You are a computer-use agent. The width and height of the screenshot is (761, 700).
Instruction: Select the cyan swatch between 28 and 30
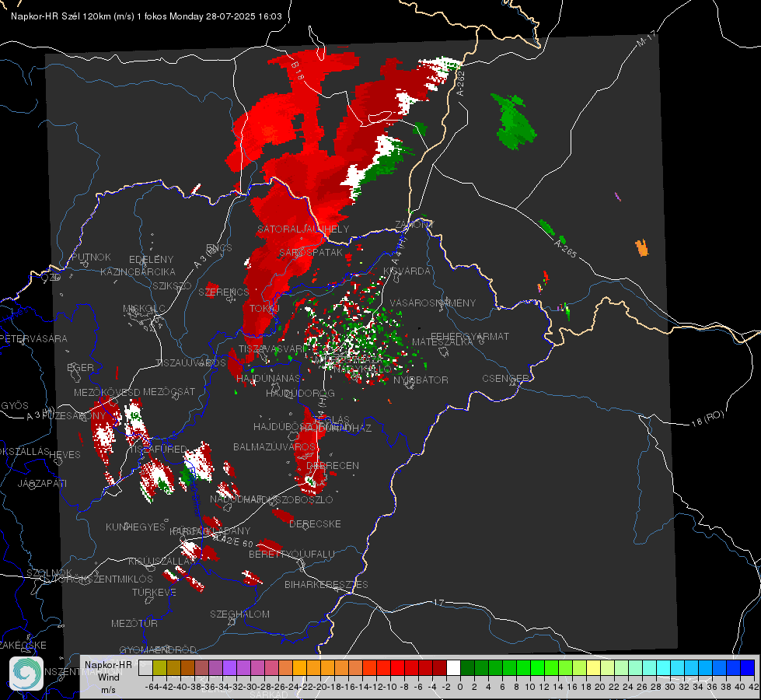coord(664,667)
